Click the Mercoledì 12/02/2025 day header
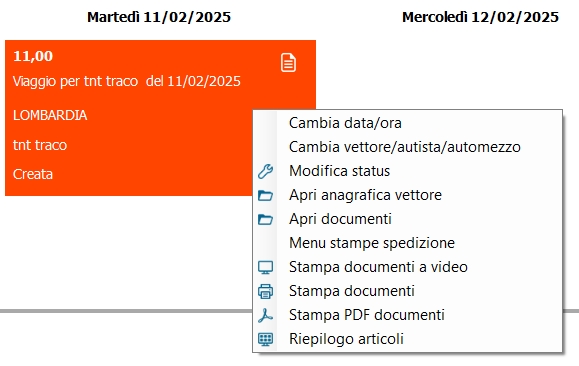The image size is (579, 366). (x=480, y=17)
